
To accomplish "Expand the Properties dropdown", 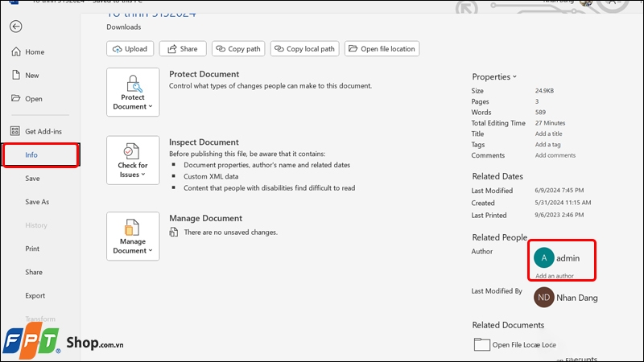I will point(494,77).
